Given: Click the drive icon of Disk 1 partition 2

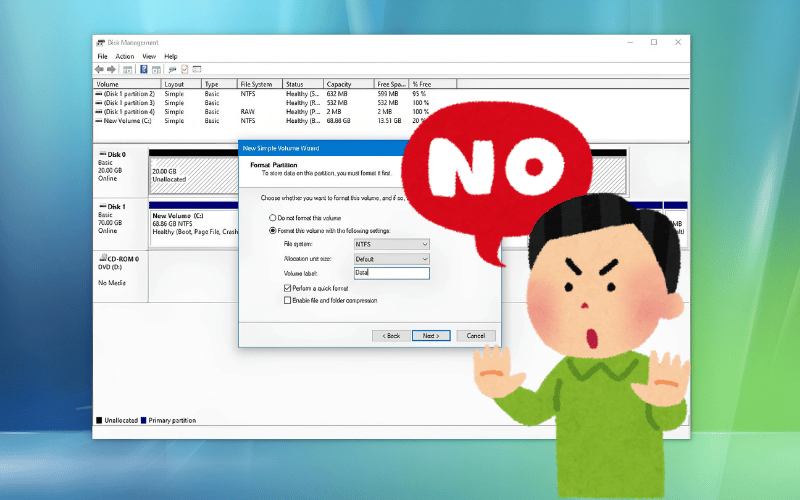Looking at the screenshot, I should (x=98, y=94).
